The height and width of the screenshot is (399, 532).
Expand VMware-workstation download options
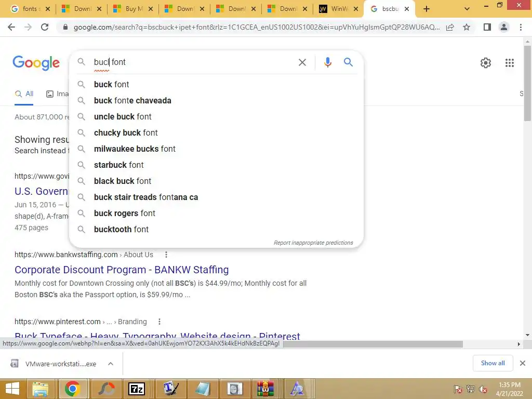tap(111, 364)
